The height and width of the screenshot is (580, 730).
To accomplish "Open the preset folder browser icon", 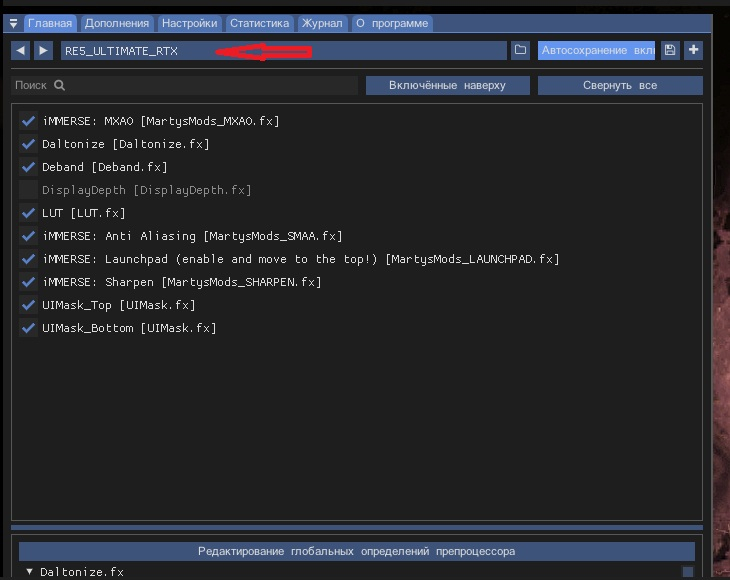I will [x=520, y=50].
